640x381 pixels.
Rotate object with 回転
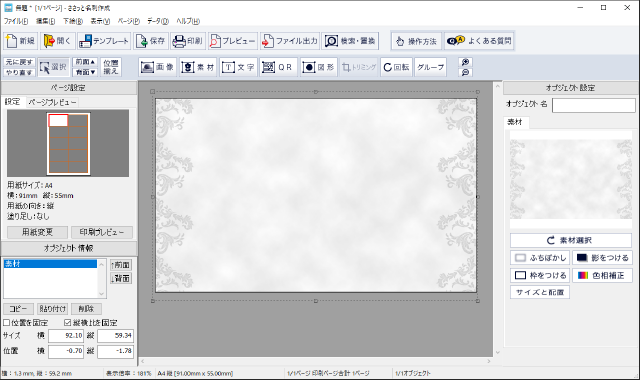[396, 67]
